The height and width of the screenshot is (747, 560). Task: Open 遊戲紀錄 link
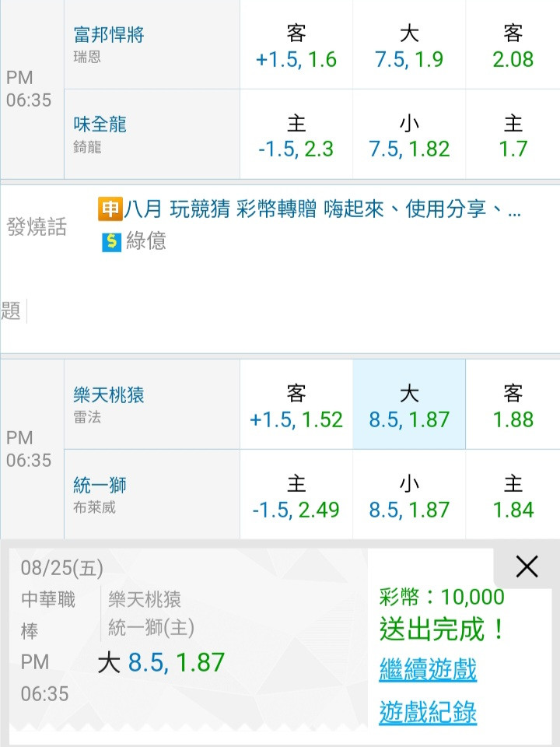tap(428, 712)
